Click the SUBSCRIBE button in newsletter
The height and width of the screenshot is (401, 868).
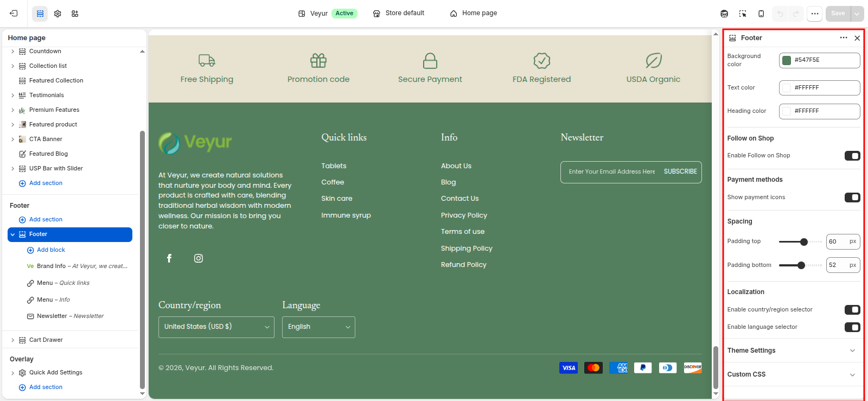680,172
